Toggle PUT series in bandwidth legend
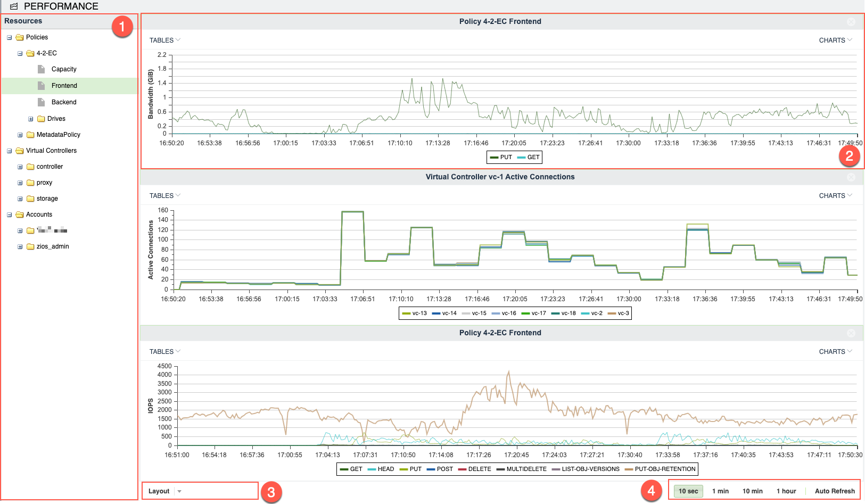865x504 pixels. point(501,157)
